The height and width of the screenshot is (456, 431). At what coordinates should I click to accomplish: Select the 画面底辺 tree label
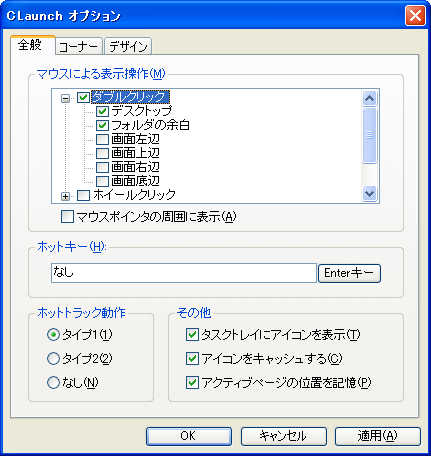tap(135, 181)
